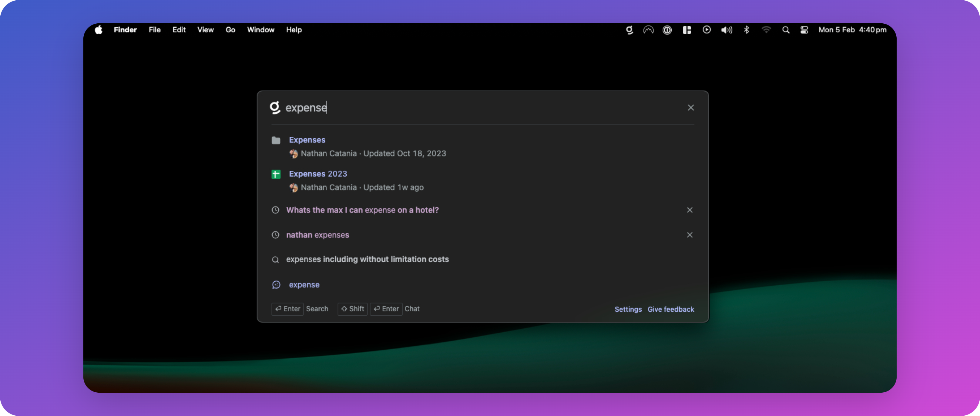Open the Go menu
The image size is (980, 416).
pos(230,30)
